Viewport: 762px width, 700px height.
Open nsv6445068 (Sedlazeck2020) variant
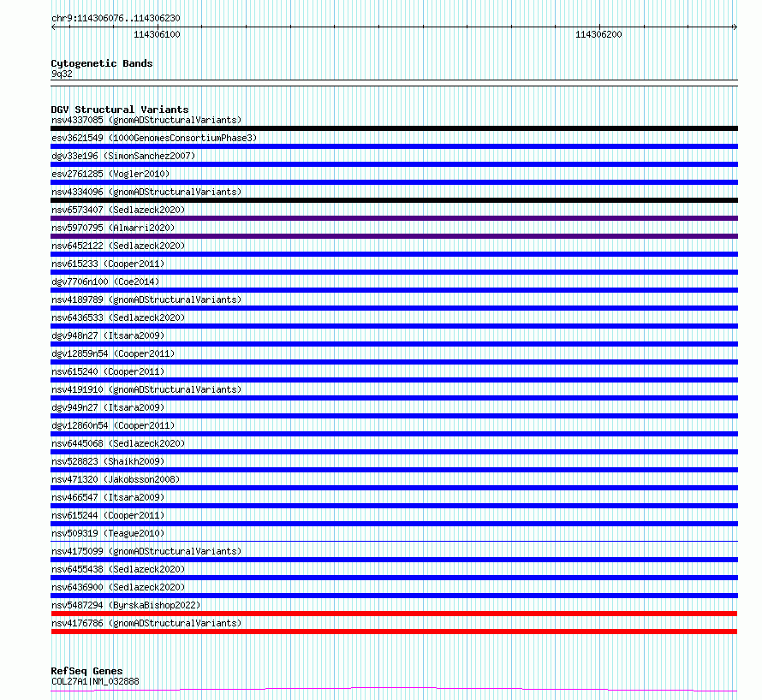[118, 443]
